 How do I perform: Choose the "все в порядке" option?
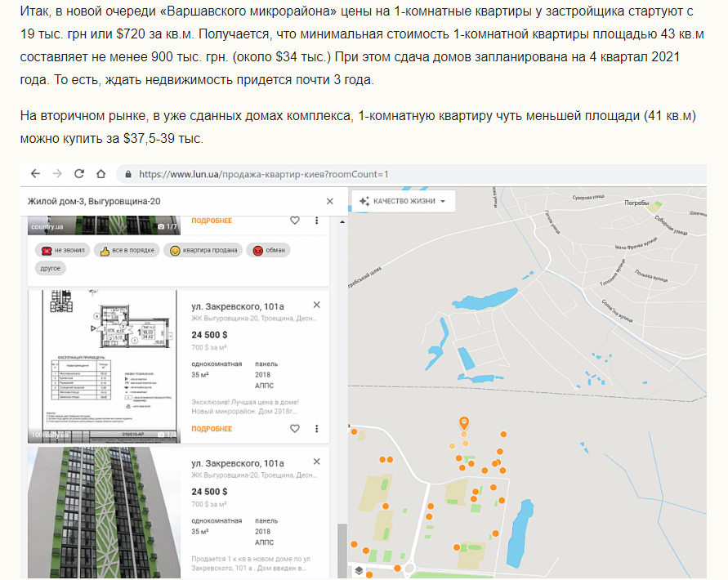pyautogui.click(x=127, y=250)
